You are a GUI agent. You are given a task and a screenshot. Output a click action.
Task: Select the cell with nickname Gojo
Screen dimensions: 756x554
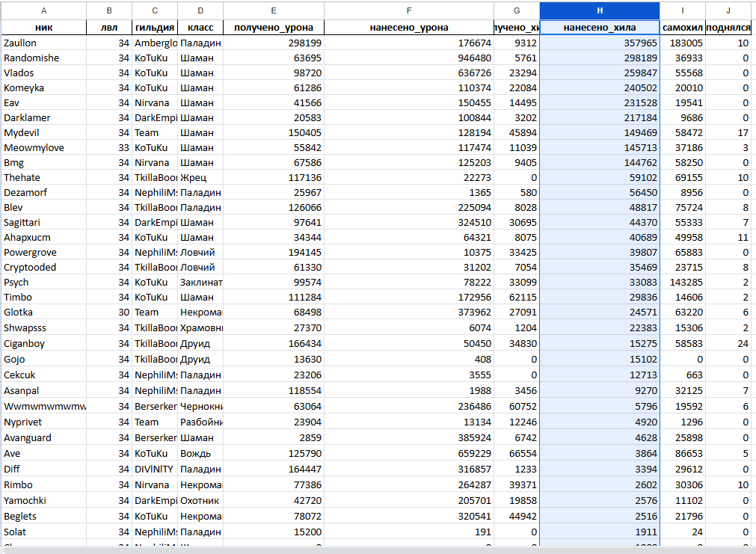[x=43, y=359]
